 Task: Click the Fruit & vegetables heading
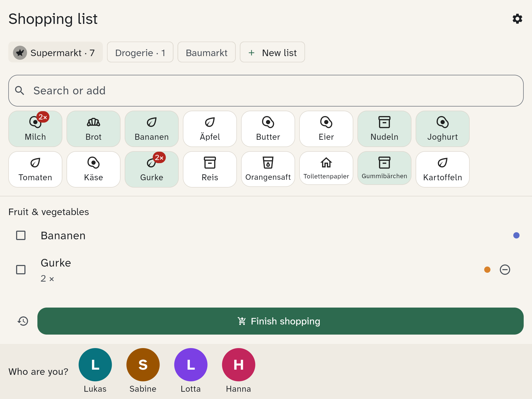49,212
